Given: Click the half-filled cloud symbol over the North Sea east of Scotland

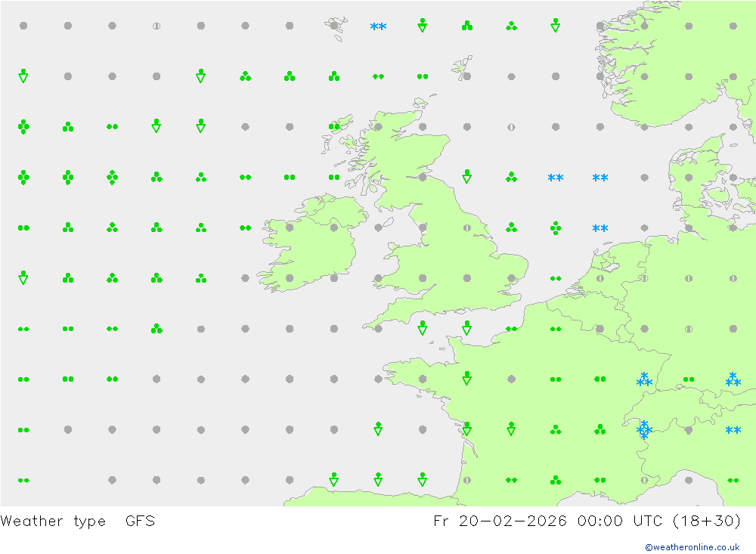Looking at the screenshot, I should [x=511, y=127].
